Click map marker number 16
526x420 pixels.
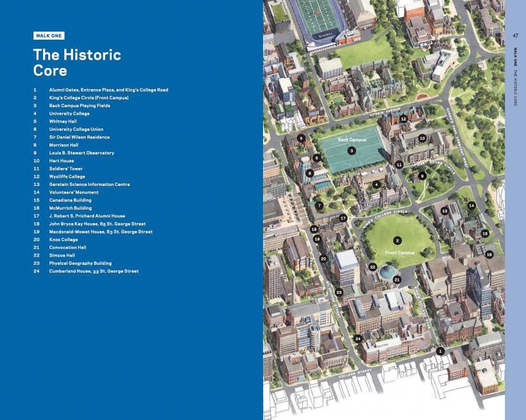(489, 255)
